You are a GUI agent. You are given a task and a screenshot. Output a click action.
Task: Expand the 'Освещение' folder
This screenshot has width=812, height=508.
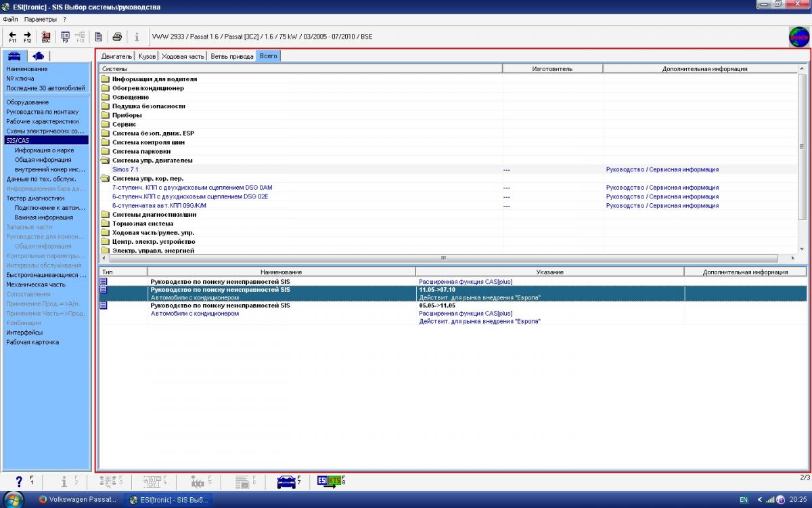[105, 97]
